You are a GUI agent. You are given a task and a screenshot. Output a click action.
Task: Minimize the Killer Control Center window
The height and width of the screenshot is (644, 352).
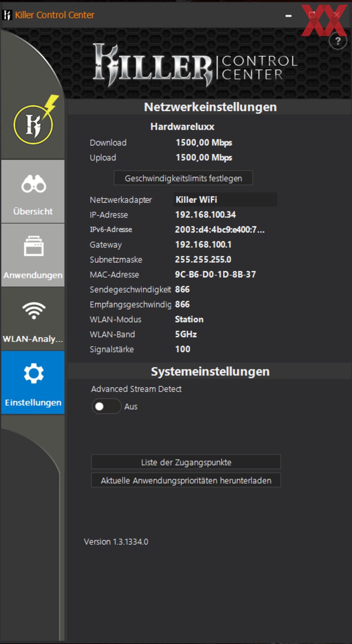point(289,16)
